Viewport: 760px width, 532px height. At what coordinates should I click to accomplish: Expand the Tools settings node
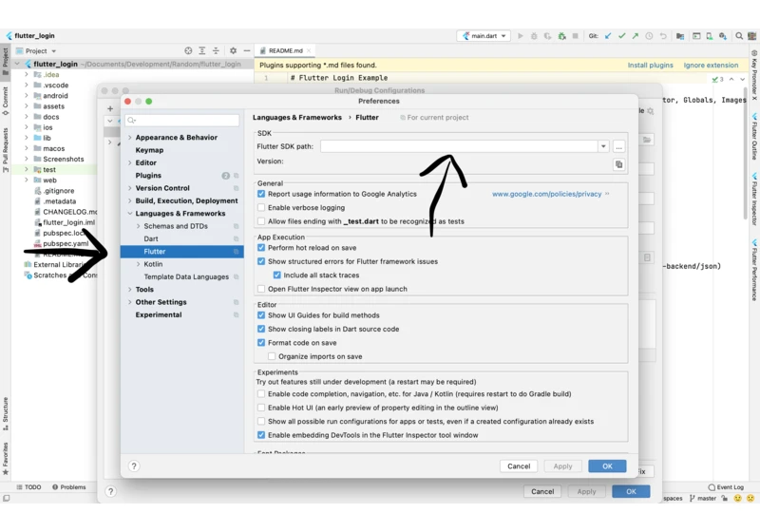click(x=130, y=289)
